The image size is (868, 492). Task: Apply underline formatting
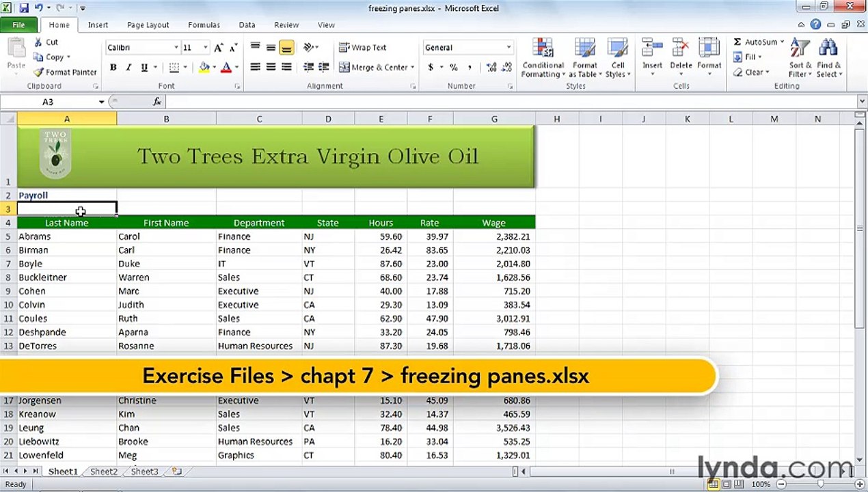pos(144,67)
